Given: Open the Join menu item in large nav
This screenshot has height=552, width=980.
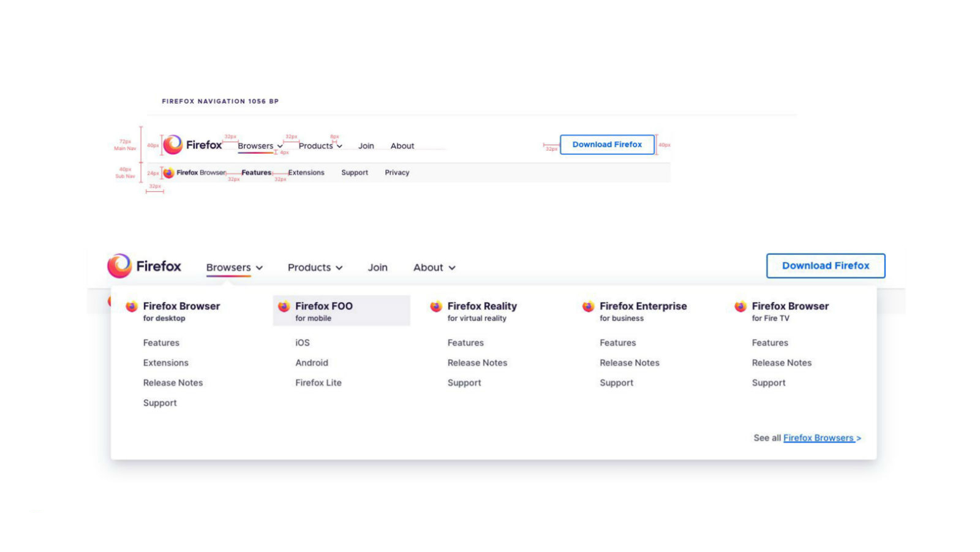Looking at the screenshot, I should [377, 268].
